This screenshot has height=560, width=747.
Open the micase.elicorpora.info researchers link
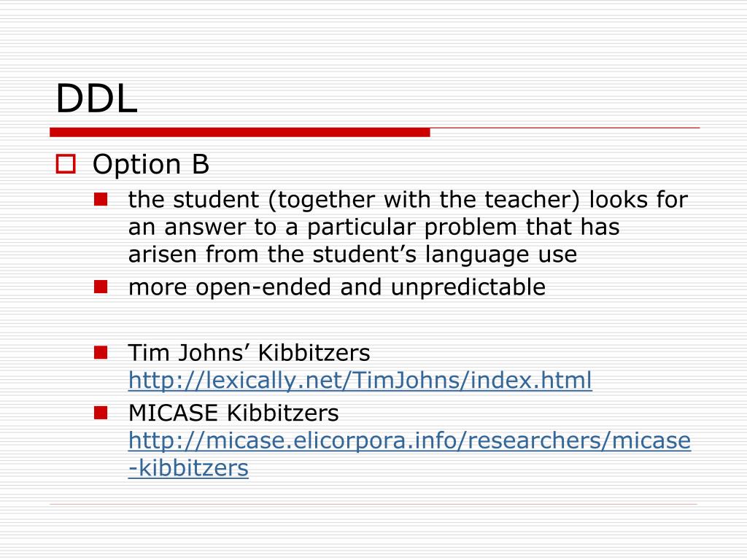(x=410, y=440)
